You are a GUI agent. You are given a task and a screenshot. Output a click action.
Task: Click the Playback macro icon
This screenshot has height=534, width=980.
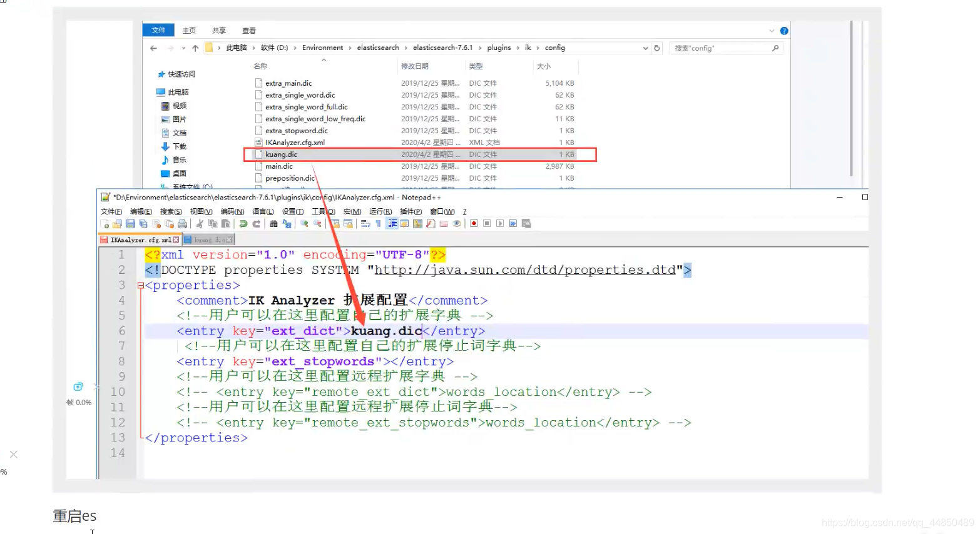[x=500, y=224]
